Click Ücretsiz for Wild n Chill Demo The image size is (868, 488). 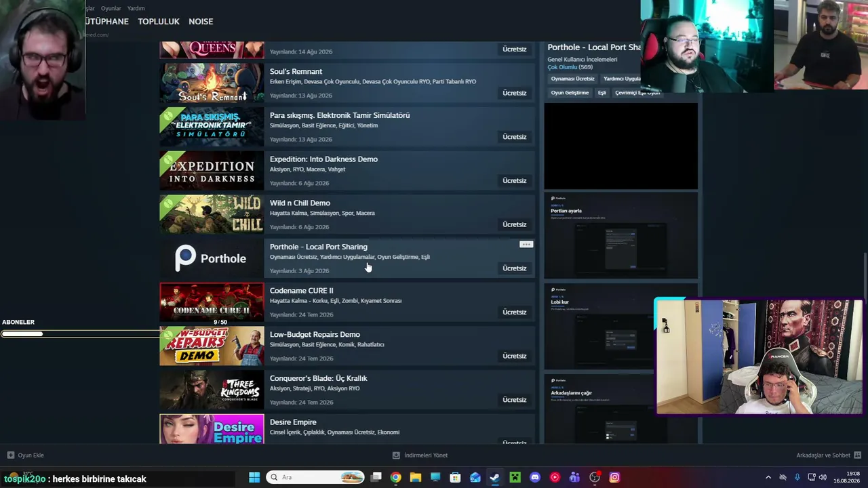[x=515, y=224]
